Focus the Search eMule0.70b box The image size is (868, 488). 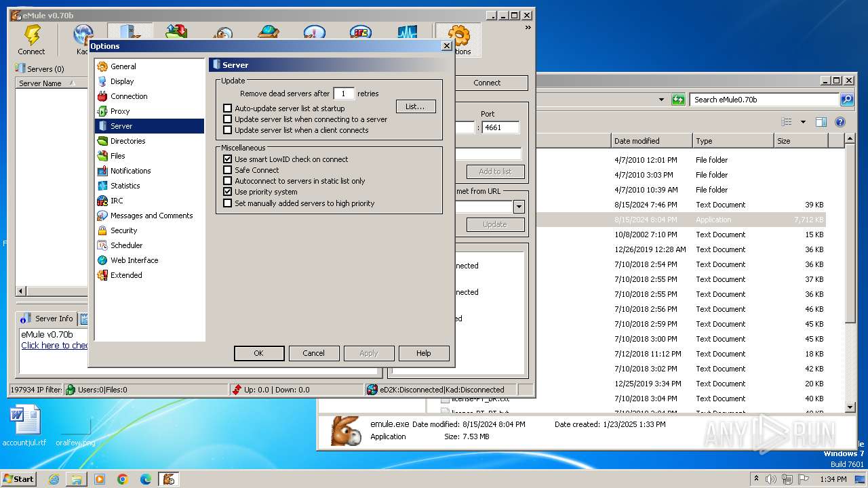(x=765, y=100)
